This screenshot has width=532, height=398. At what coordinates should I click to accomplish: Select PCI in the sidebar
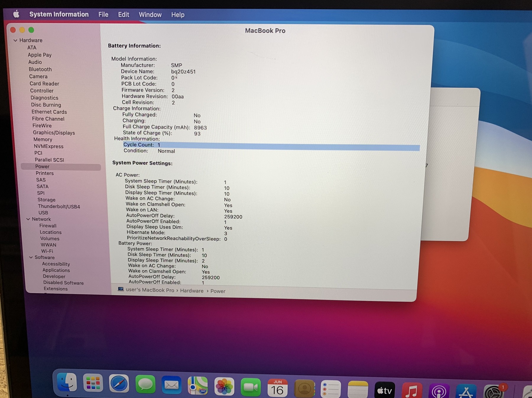click(38, 153)
